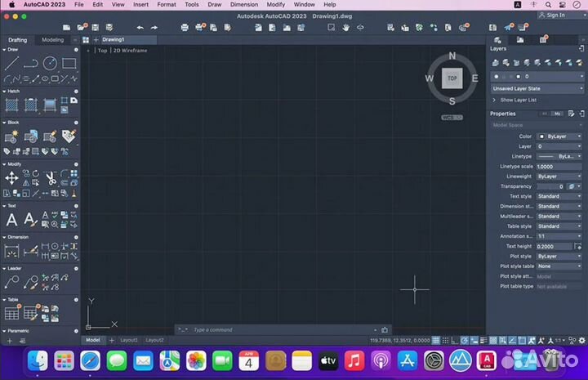Click the Spotlight search icon

[x=548, y=5]
